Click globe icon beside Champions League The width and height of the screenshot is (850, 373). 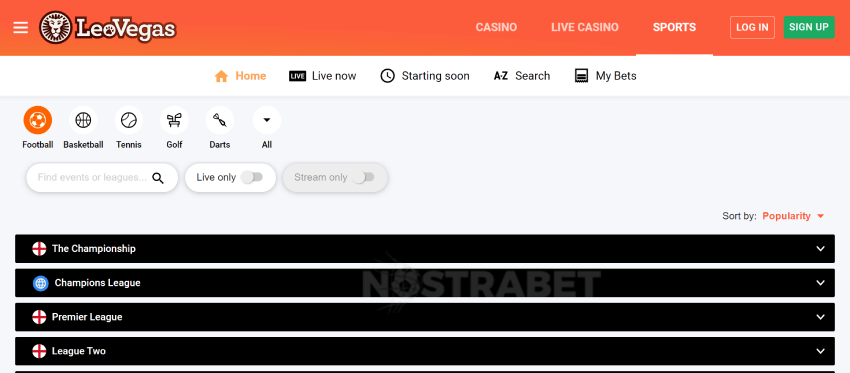click(x=41, y=283)
